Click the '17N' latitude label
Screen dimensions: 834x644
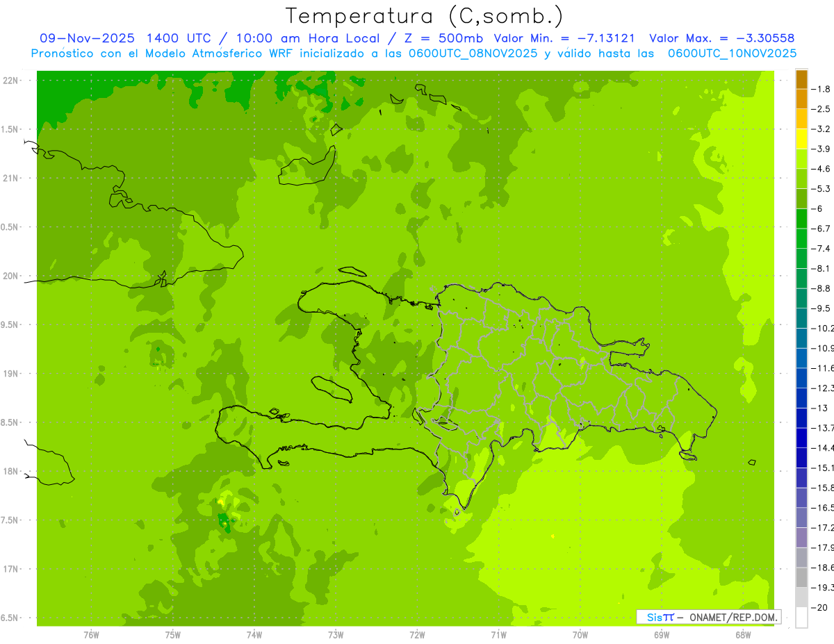click(x=10, y=569)
